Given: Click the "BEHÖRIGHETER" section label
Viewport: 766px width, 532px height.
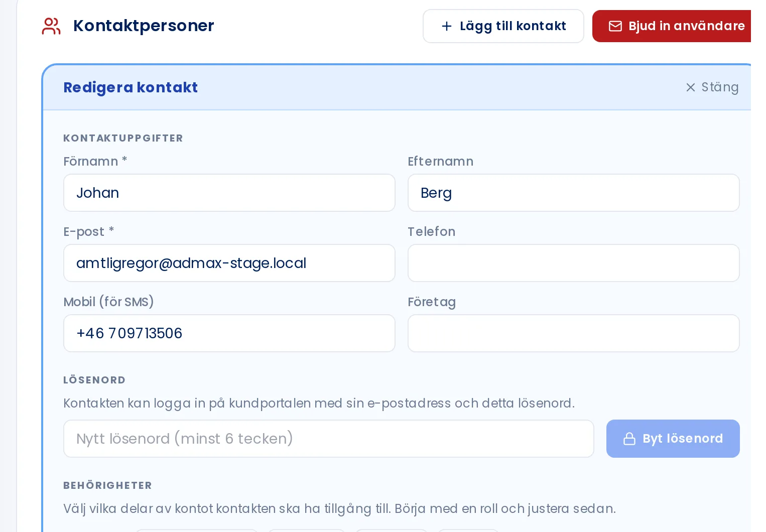Looking at the screenshot, I should pyautogui.click(x=107, y=485).
